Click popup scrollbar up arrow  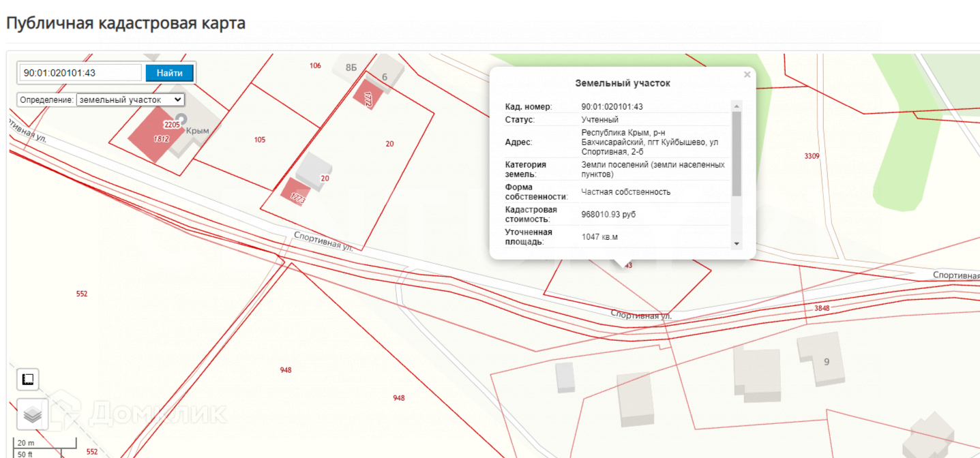pyautogui.click(x=736, y=106)
